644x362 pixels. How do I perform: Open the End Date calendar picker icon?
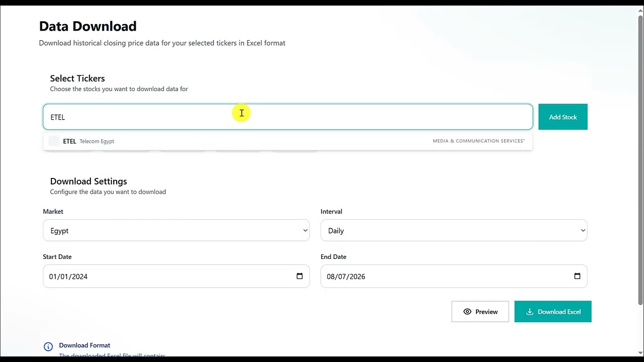[x=577, y=276]
